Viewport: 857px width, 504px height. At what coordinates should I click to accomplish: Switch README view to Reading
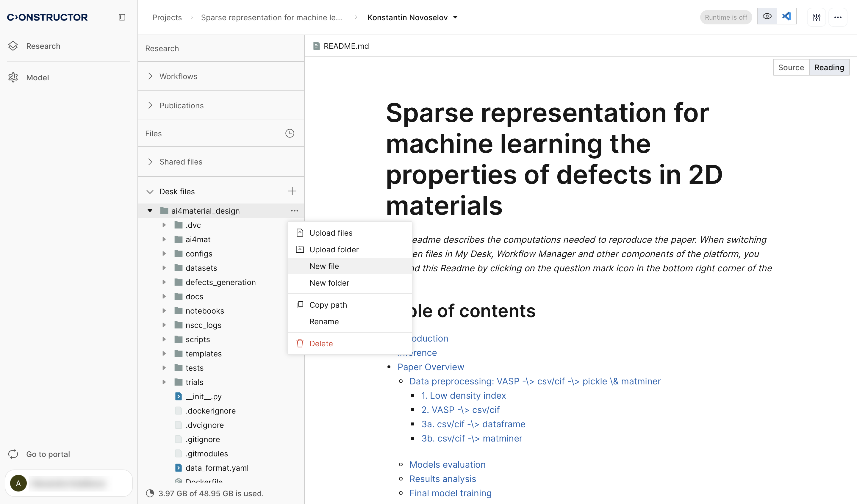[x=829, y=67]
